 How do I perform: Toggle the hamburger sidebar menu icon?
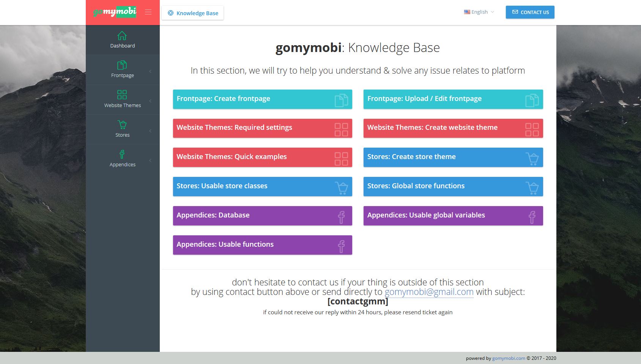point(148,12)
